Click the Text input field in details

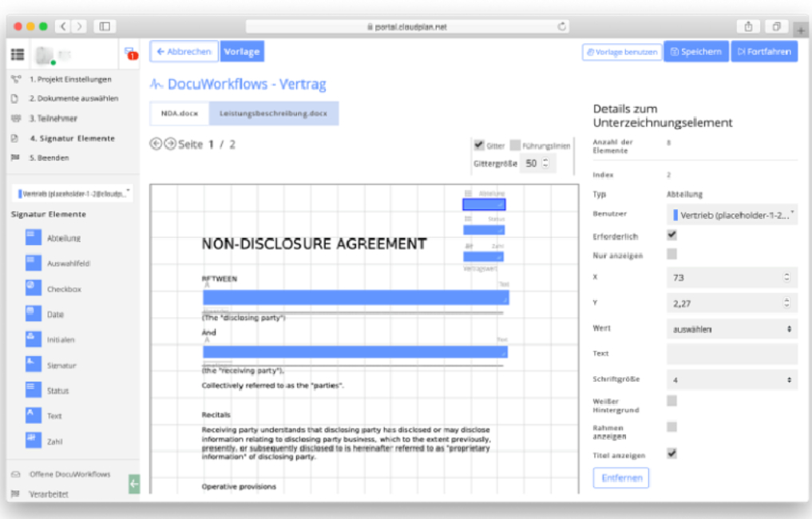731,355
